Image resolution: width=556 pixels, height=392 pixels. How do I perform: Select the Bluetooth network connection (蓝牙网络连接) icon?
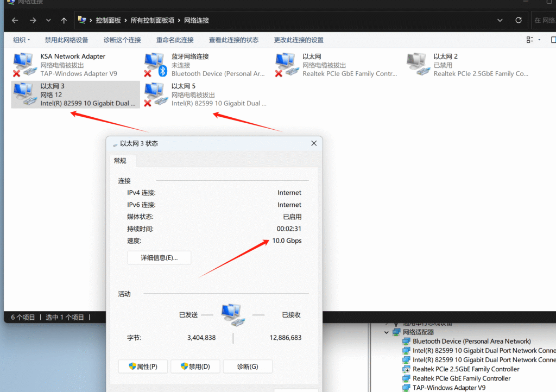coord(154,65)
